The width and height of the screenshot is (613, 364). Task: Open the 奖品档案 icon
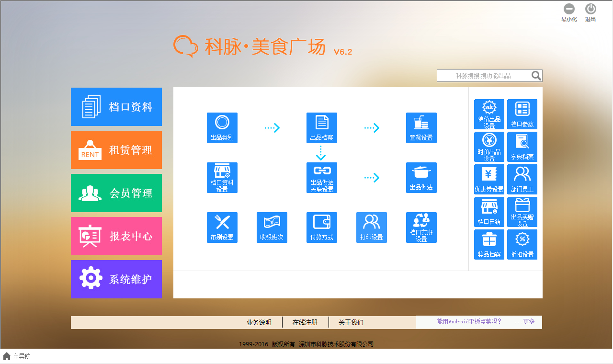click(x=489, y=244)
